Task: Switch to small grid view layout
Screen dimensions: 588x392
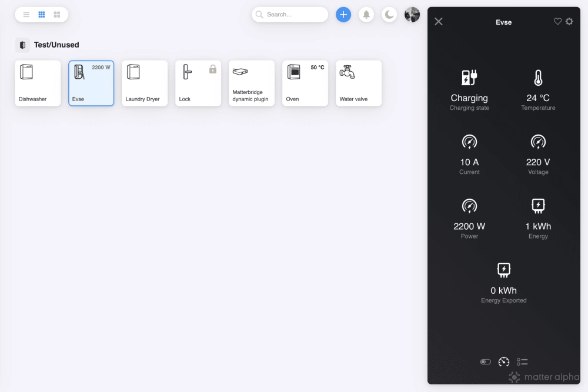Action: [42, 15]
